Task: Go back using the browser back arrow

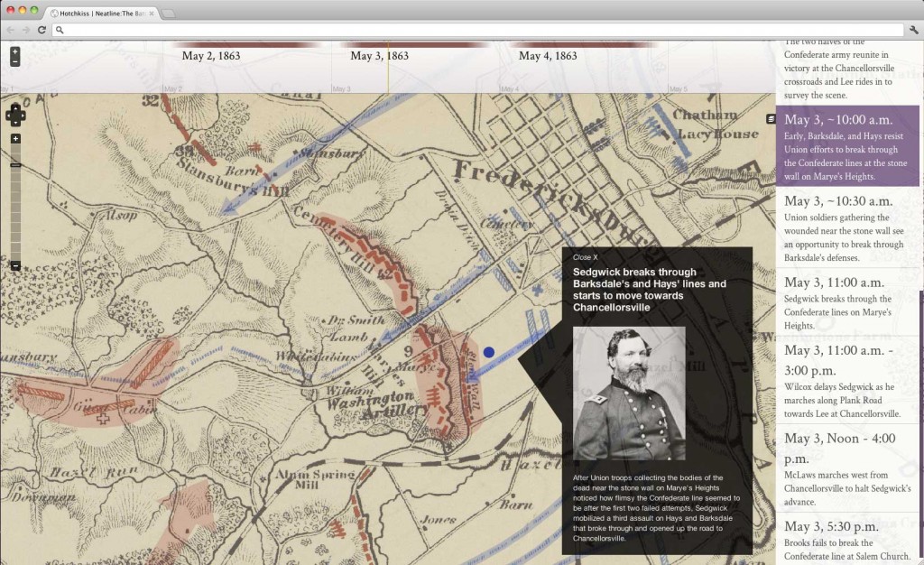Action: (x=10, y=30)
